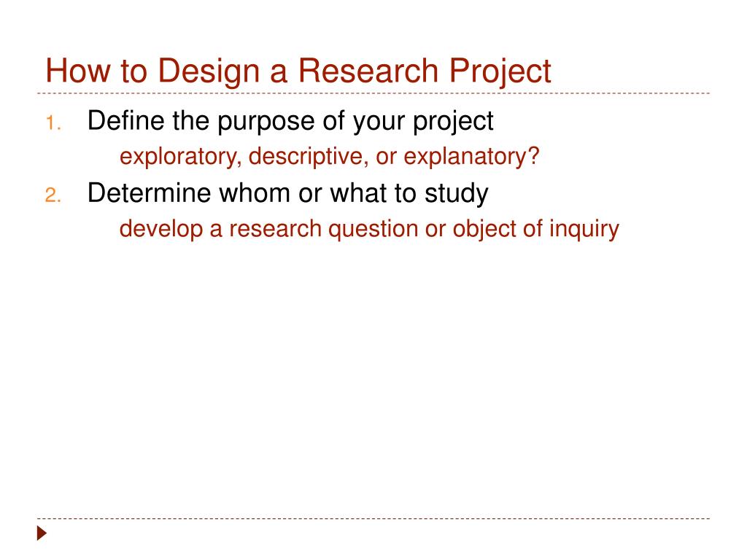The height and width of the screenshot is (560, 747).
Task: Click the dashed footer line above the arrow
Action: click(373, 518)
